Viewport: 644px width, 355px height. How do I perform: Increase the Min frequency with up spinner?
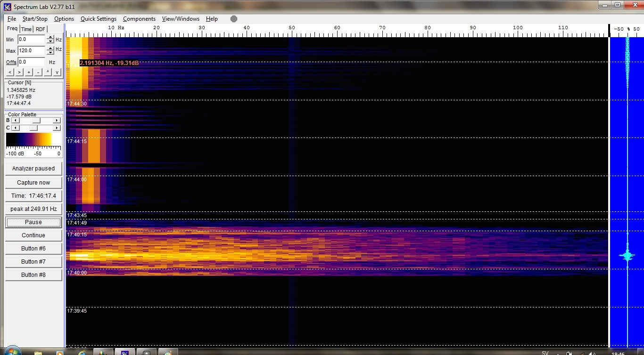[50, 37]
